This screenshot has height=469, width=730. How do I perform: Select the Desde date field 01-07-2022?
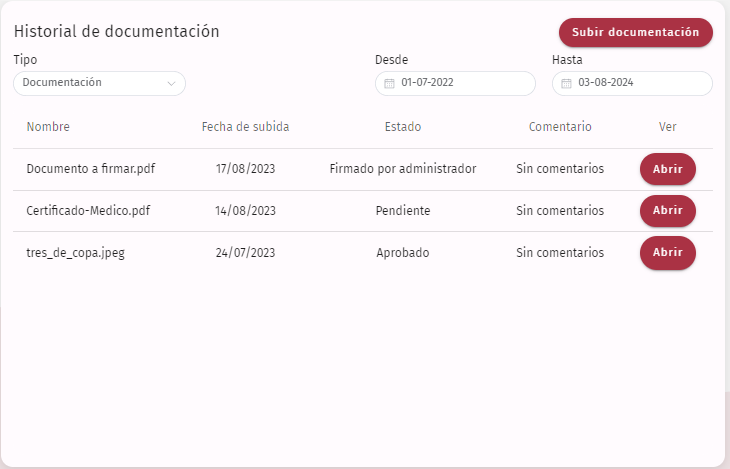pos(455,83)
